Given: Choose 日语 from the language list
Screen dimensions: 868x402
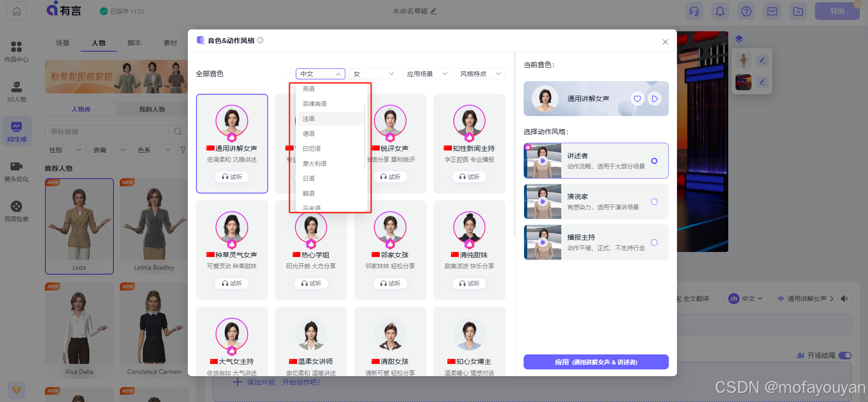Looking at the screenshot, I should [x=330, y=179].
